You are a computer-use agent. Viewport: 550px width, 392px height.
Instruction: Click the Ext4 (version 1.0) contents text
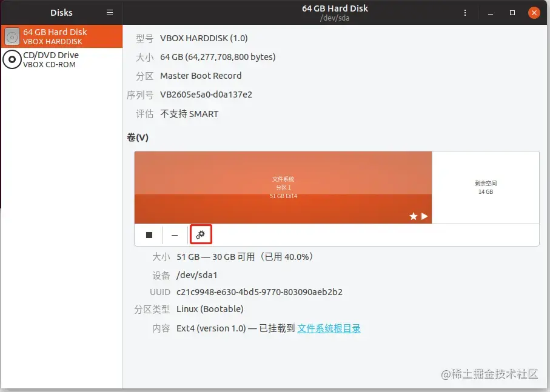(x=211, y=328)
